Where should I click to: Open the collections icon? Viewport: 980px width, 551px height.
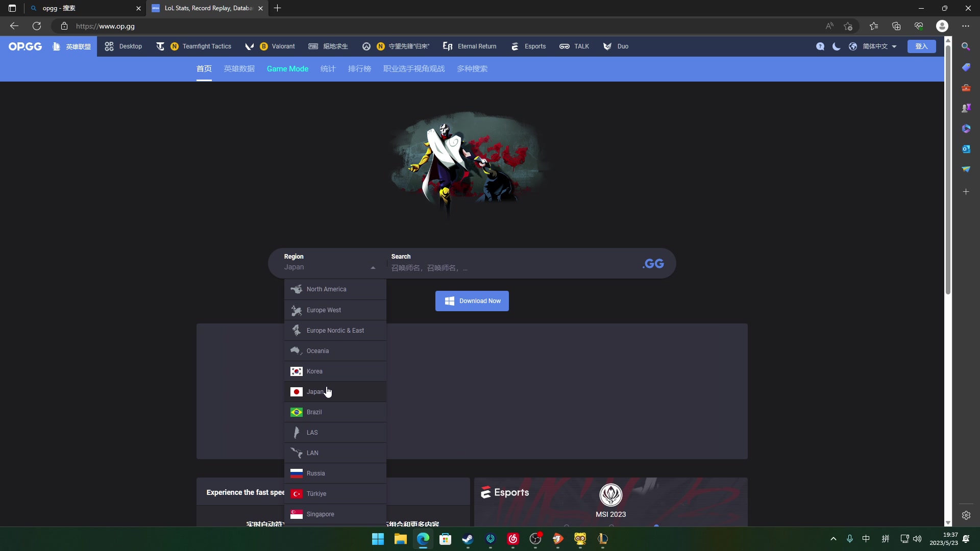coord(896,26)
